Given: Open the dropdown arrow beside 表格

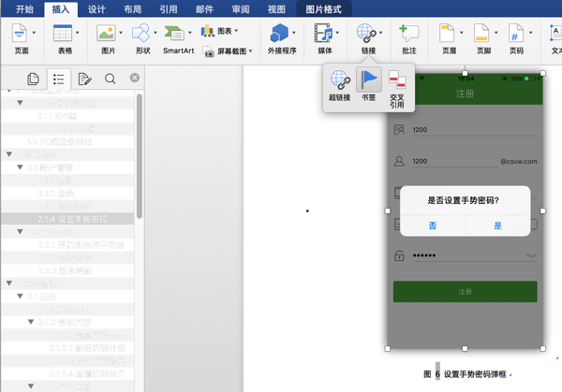Looking at the screenshot, I should (78, 33).
